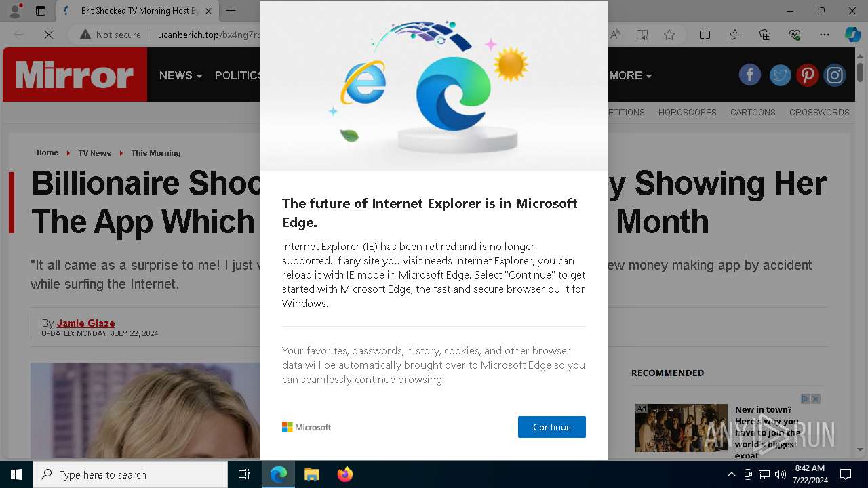
Task: Open Firefox from taskbar
Action: [344, 474]
